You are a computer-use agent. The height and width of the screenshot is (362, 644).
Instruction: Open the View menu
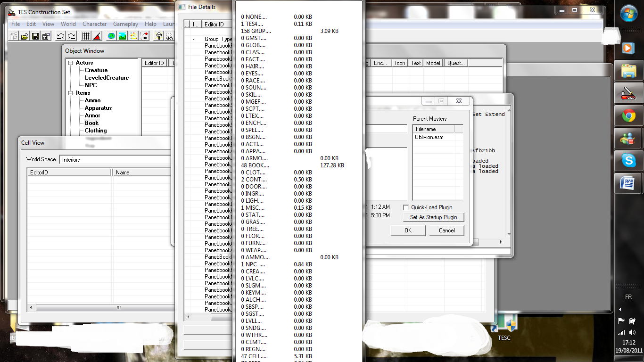[x=49, y=24]
